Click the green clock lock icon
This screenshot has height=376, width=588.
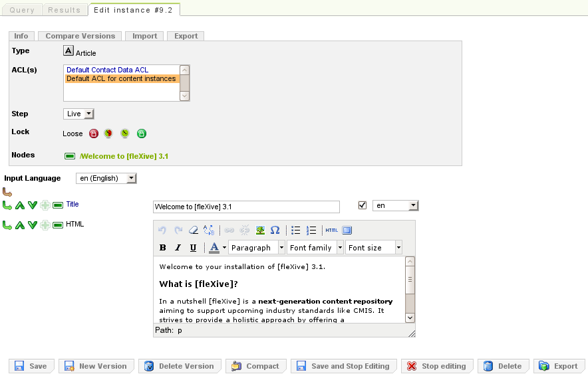(x=125, y=134)
